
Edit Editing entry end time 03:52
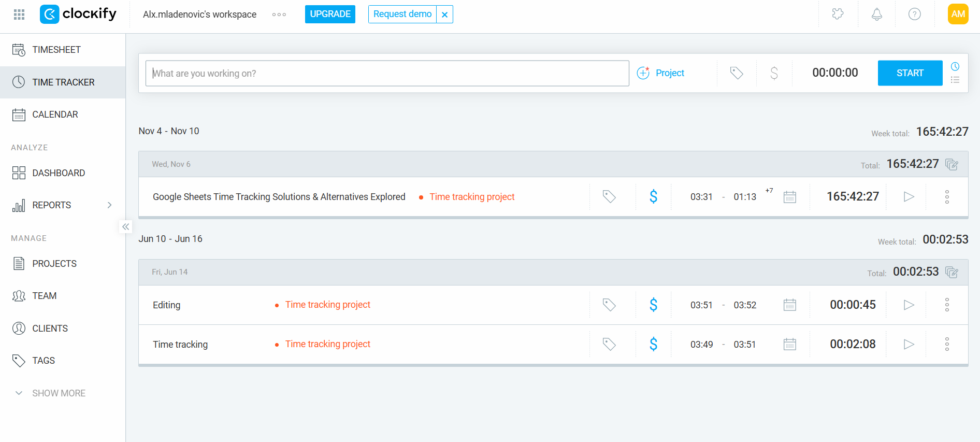[745, 305]
